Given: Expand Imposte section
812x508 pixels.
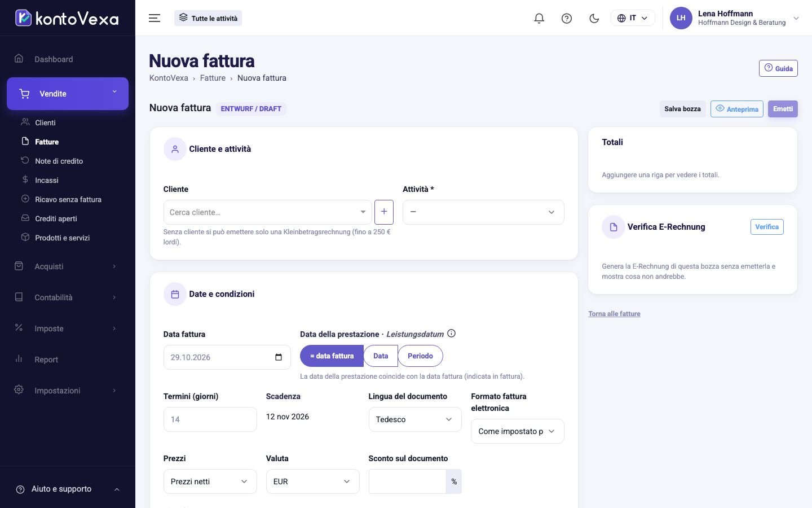Looking at the screenshot, I should [x=68, y=329].
